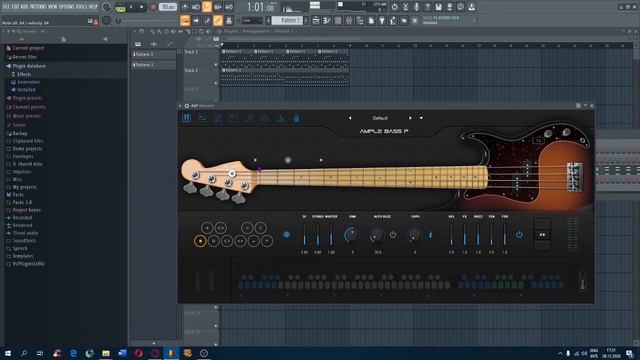Select Pattern 2 in pattern picker
The width and height of the screenshot is (640, 360).
point(153,65)
